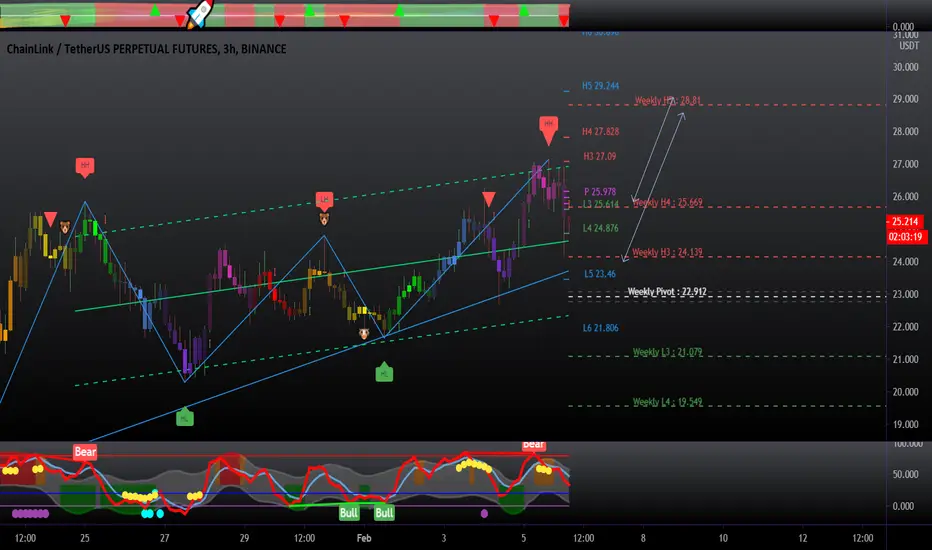Click the LH label above the mid-chart peak

tap(324, 200)
